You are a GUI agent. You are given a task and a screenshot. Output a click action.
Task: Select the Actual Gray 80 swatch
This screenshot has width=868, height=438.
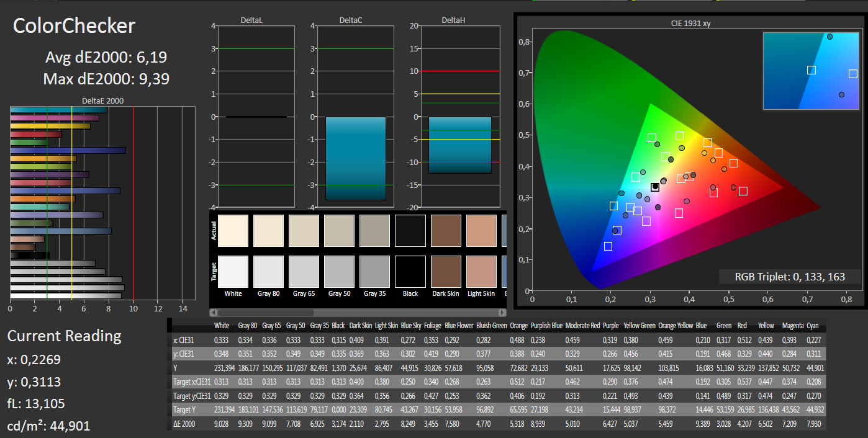[x=269, y=230]
